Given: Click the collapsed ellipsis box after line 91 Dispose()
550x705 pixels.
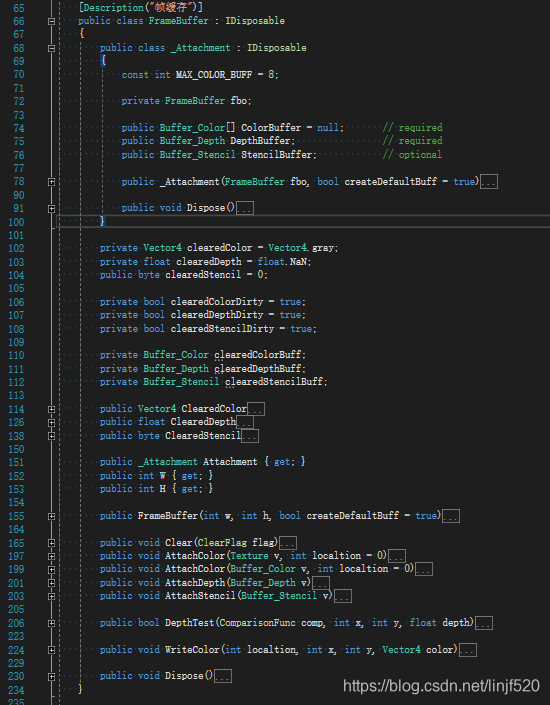Looking at the screenshot, I should [245, 208].
